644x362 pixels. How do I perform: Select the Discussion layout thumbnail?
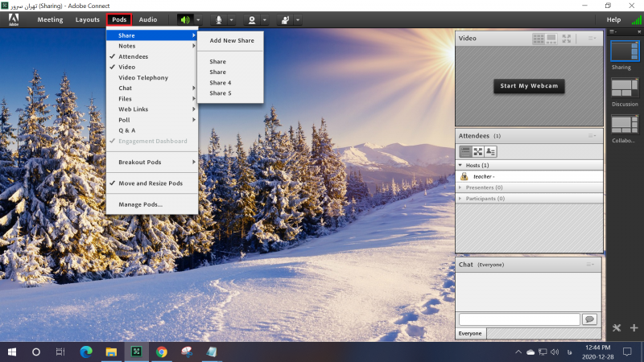(x=625, y=88)
